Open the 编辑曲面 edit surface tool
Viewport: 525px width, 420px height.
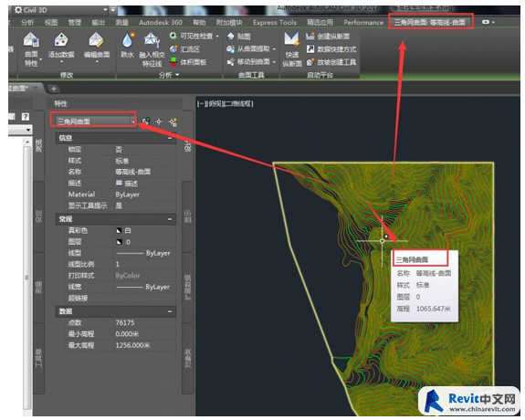pyautogui.click(x=97, y=47)
